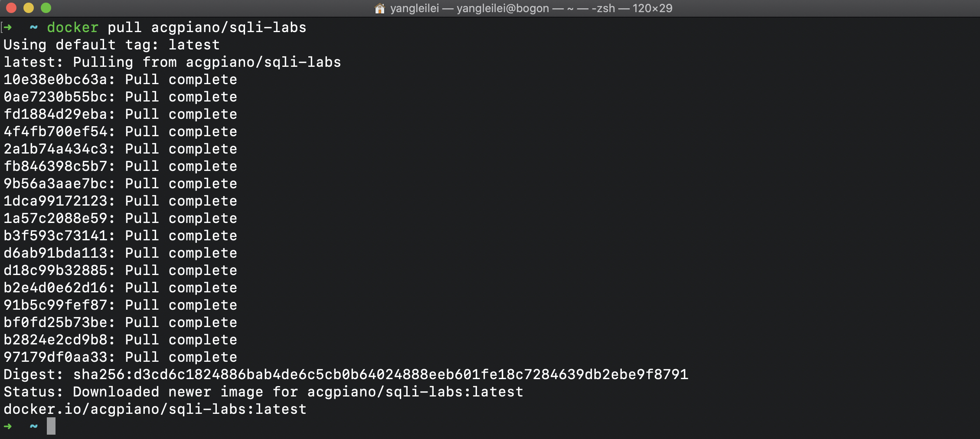
Task: Click the terminal window title text
Action: [x=531, y=8]
